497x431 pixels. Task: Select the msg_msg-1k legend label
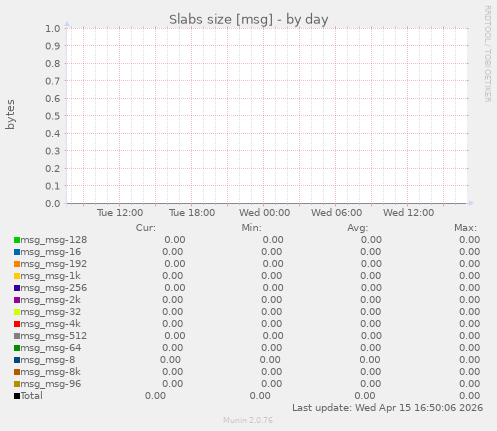(50, 276)
